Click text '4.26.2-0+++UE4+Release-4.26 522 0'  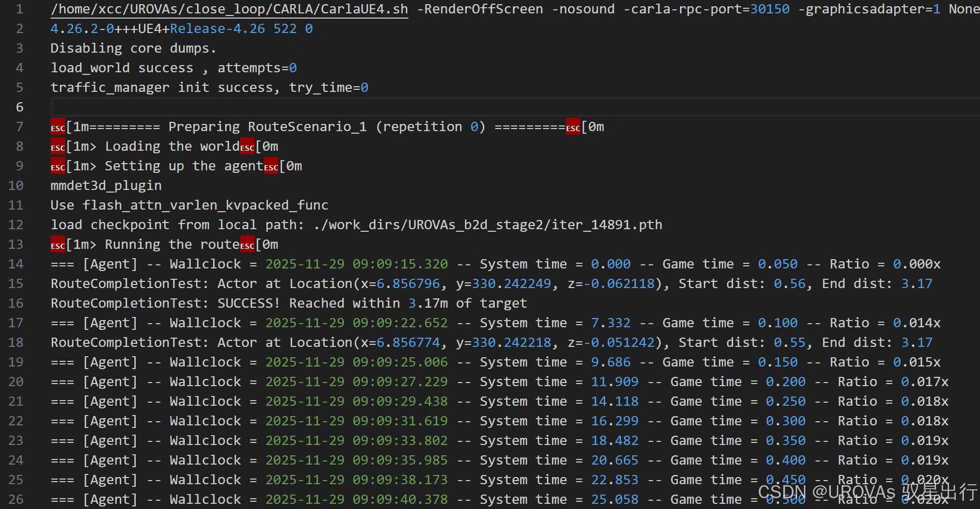[182, 29]
